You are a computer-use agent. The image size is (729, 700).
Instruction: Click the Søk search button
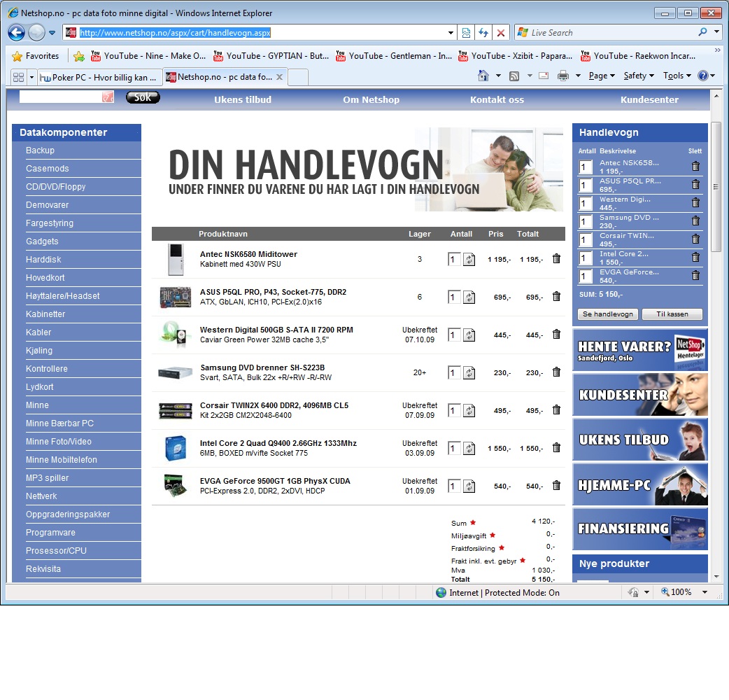143,97
